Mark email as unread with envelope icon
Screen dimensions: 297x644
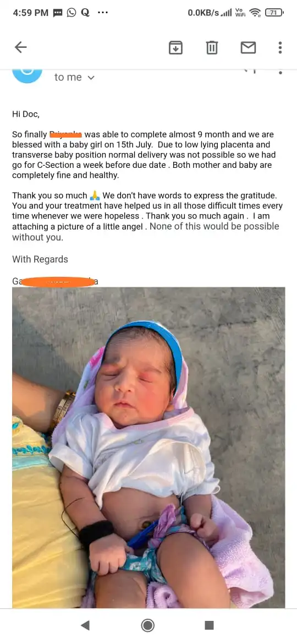248,48
